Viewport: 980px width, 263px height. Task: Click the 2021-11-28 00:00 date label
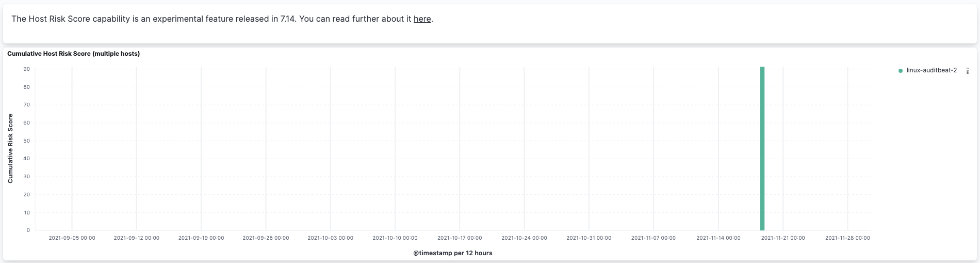pos(847,238)
